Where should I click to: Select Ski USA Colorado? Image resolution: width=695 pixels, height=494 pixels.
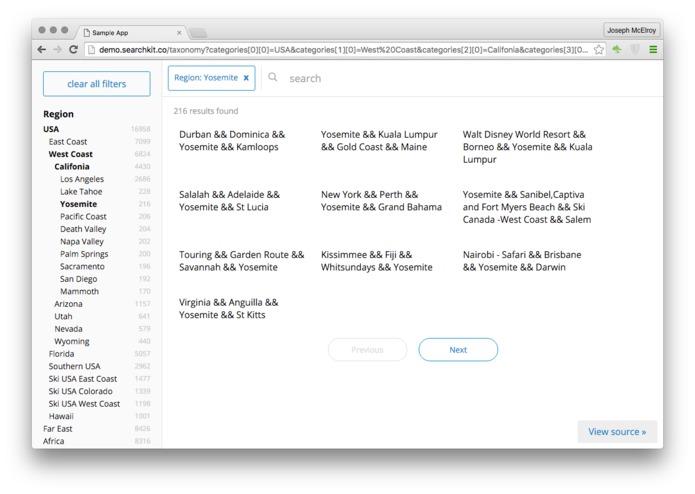(81, 391)
